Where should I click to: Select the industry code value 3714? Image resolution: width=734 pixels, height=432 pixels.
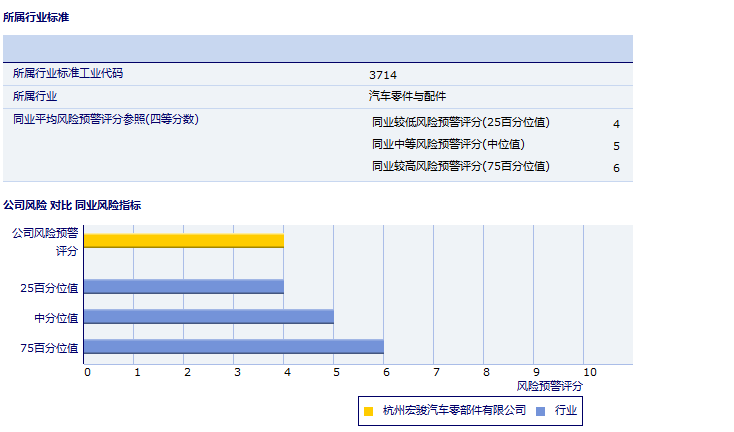(382, 75)
